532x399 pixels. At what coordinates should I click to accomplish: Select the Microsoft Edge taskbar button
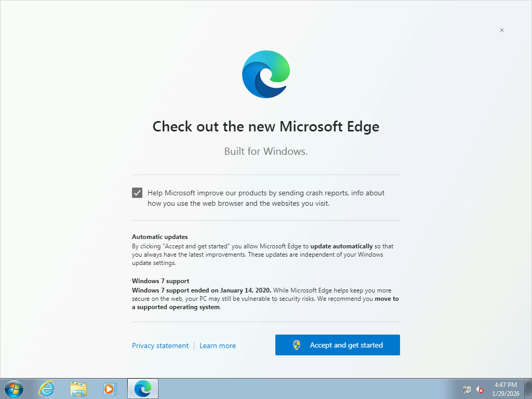143,389
